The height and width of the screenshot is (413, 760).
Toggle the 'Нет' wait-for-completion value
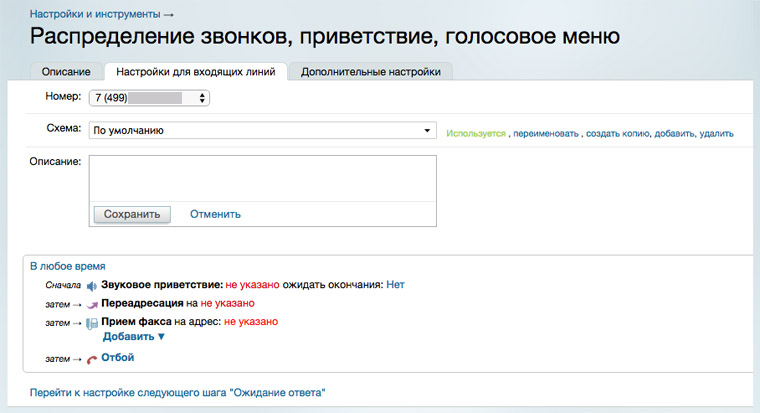pos(395,285)
